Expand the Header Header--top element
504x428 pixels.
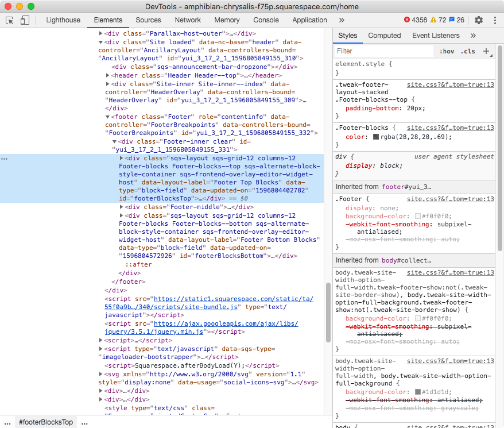[108, 75]
